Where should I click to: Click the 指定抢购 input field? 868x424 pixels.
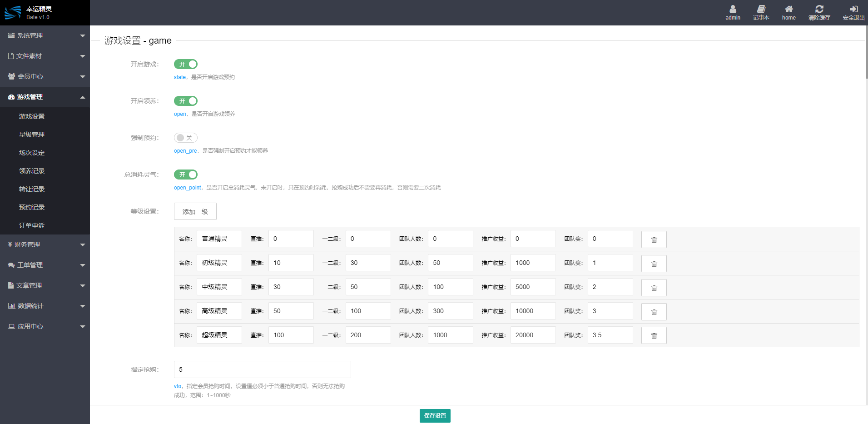pos(262,369)
